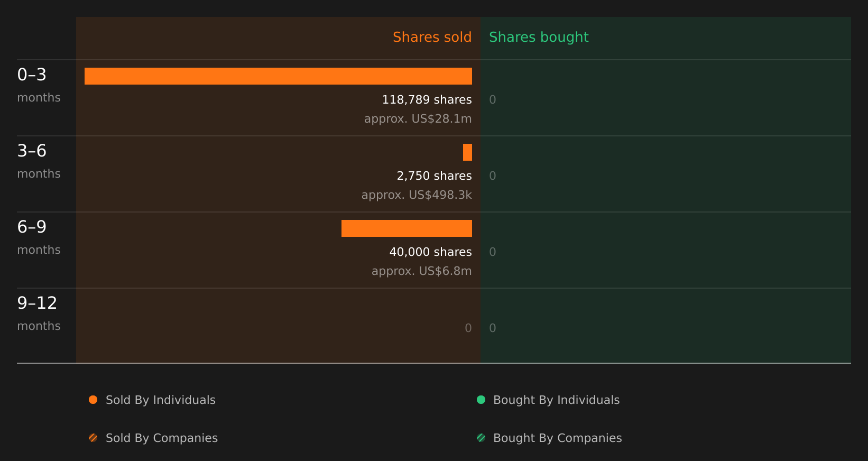This screenshot has height=461, width=868.
Task: Click the sold zero in 9–12 months row
Action: pyautogui.click(x=468, y=328)
